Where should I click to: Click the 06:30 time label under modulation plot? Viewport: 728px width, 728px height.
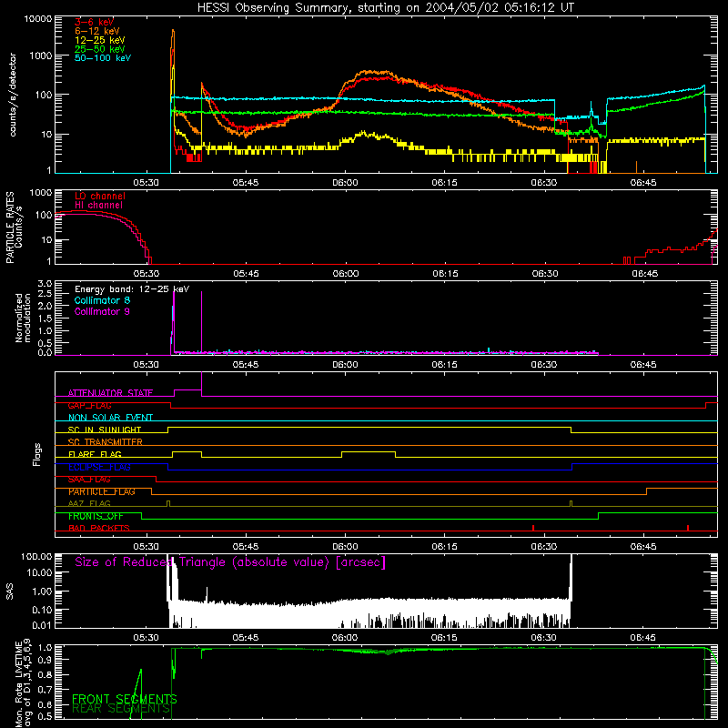coord(543,365)
